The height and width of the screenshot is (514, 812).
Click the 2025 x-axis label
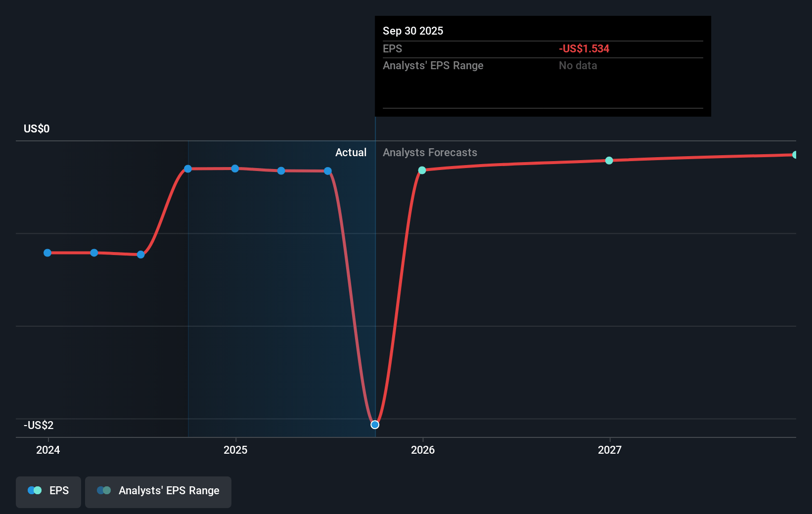[235, 450]
